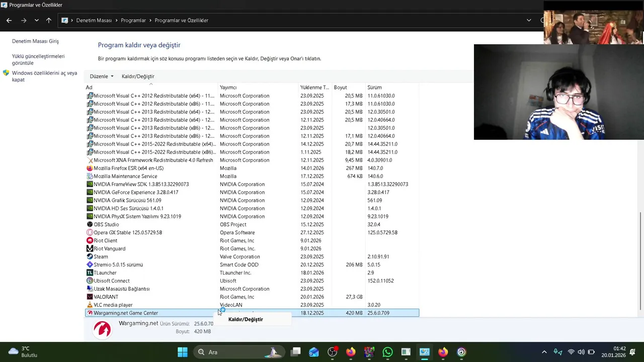Open the Düzenle dropdown menu
This screenshot has width=644, height=362.
(101, 76)
